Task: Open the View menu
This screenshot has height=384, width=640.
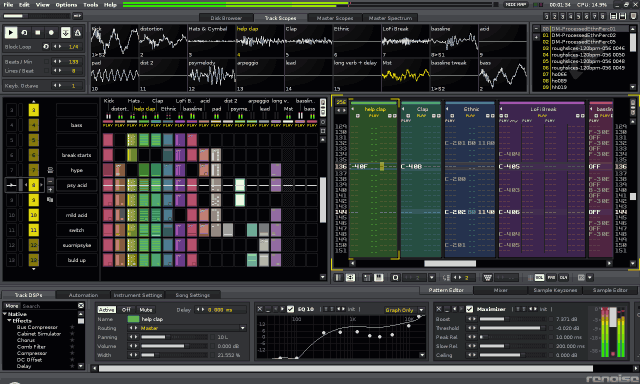Action: pyautogui.click(x=42, y=5)
